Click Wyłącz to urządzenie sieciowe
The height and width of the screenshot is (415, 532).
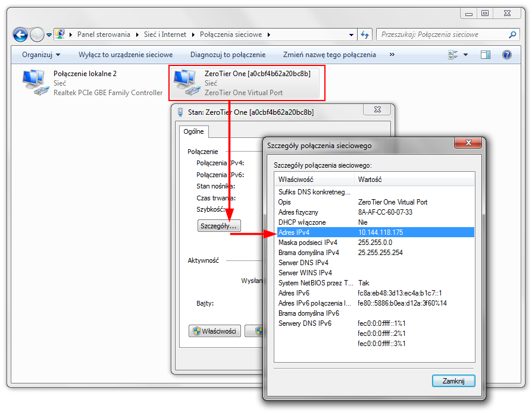(126, 55)
